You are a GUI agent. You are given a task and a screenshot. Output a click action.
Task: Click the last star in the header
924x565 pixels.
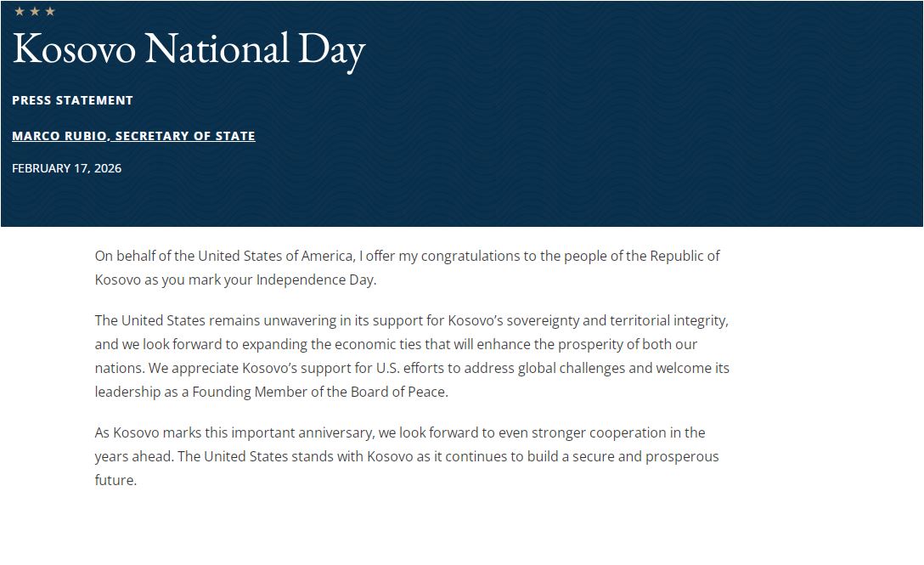coord(50,11)
